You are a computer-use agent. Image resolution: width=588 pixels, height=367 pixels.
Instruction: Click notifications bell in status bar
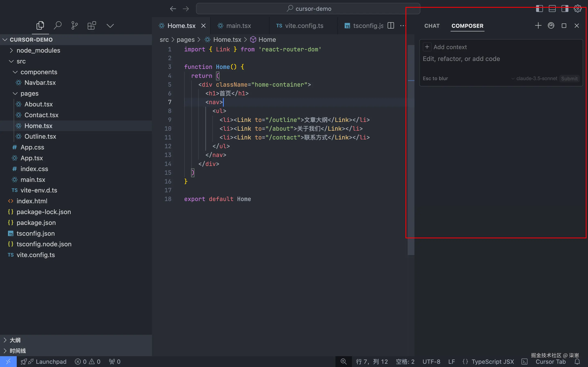(577, 362)
